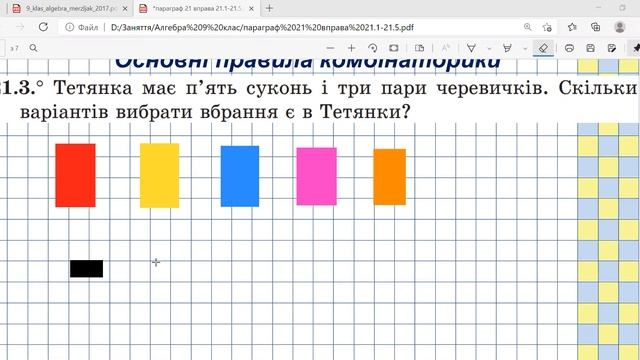Viewport: 640px width, 360px height.
Task: Click the yellow rectangle dress
Action: (x=160, y=176)
